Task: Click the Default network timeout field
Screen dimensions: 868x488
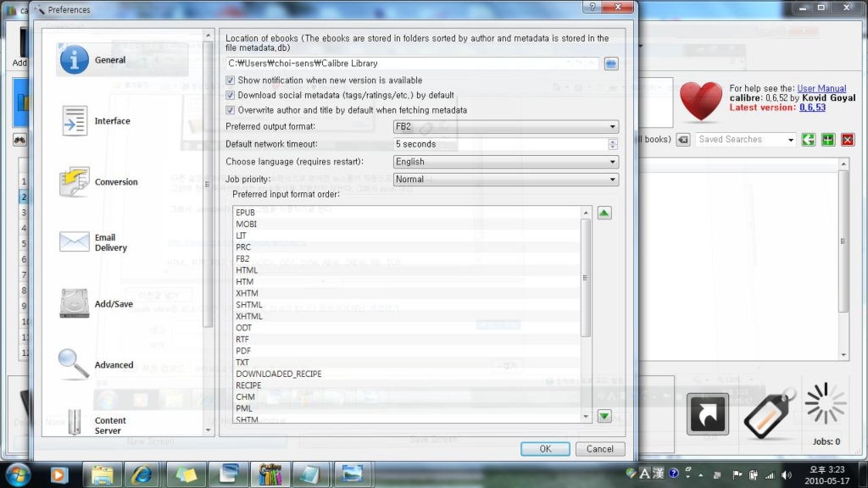Action: pyautogui.click(x=500, y=144)
